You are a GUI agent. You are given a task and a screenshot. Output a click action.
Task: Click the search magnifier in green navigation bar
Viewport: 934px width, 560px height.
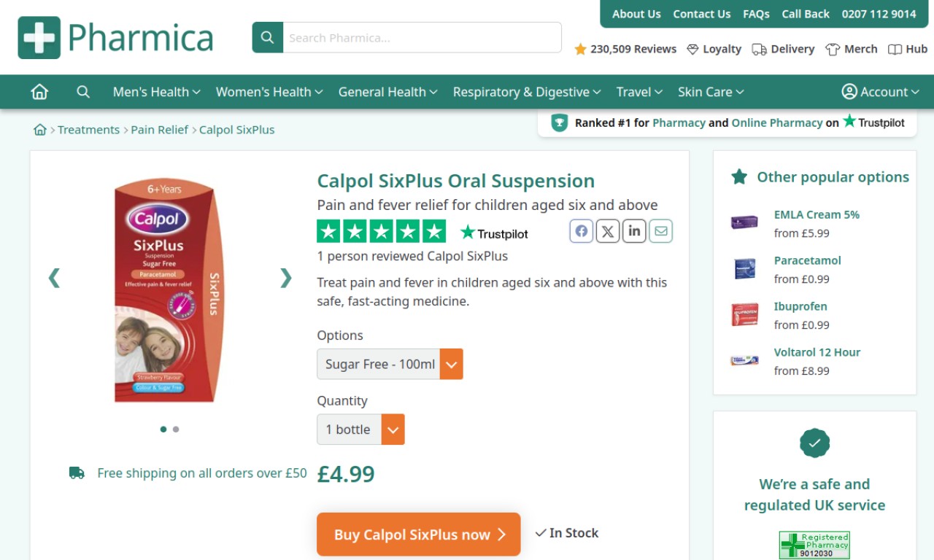coord(83,92)
